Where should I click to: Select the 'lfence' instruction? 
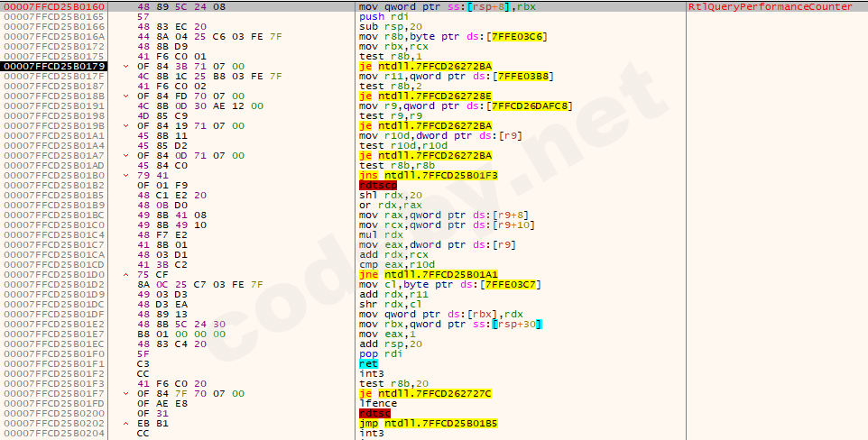pyautogui.click(x=378, y=405)
